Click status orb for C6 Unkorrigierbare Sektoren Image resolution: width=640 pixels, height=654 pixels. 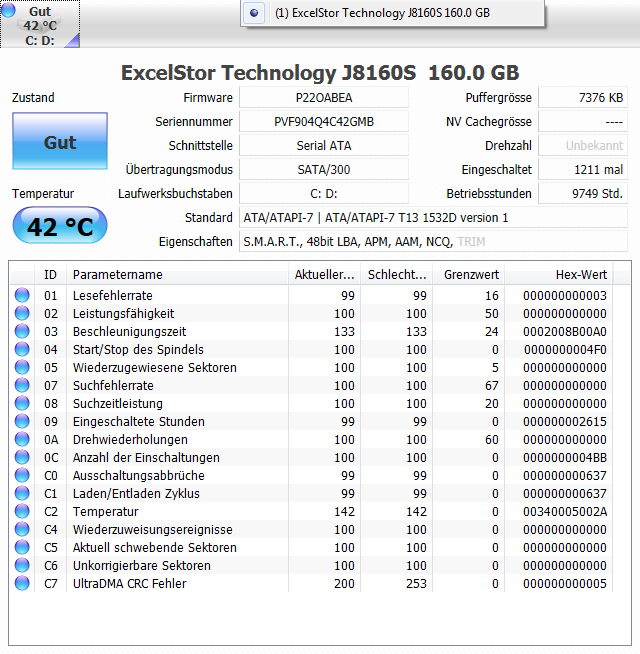[22, 565]
